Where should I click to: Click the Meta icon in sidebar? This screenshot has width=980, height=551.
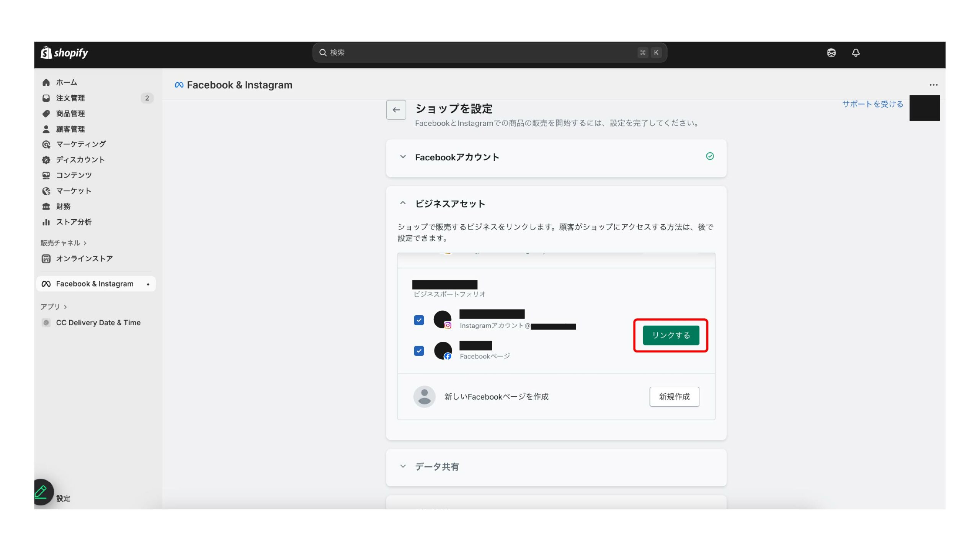point(46,284)
